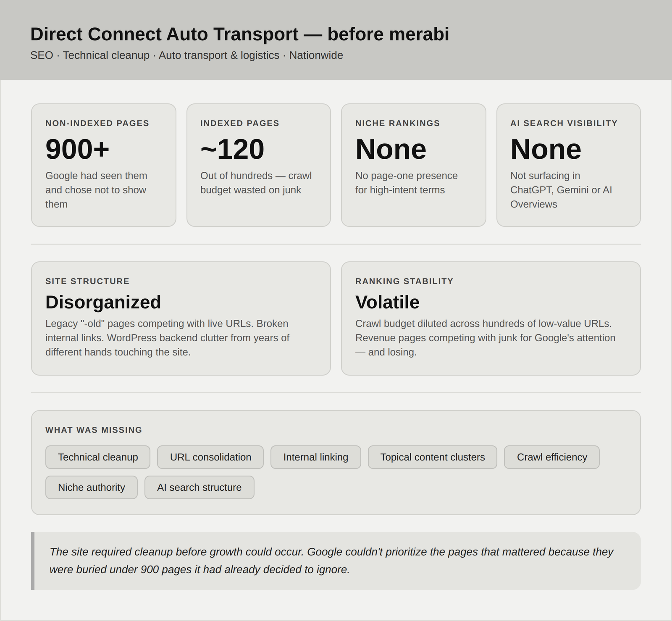Select the Ranking Stability Volatile card

pyautogui.click(x=491, y=318)
